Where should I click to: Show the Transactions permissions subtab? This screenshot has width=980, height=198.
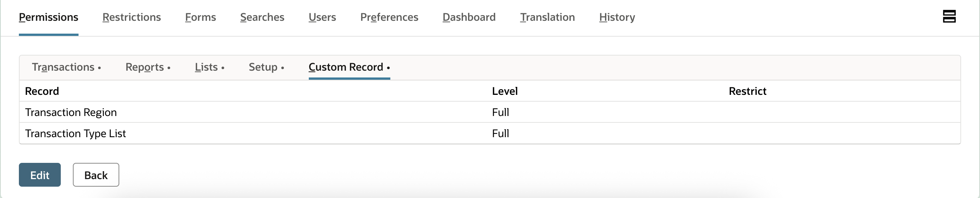[x=63, y=67]
